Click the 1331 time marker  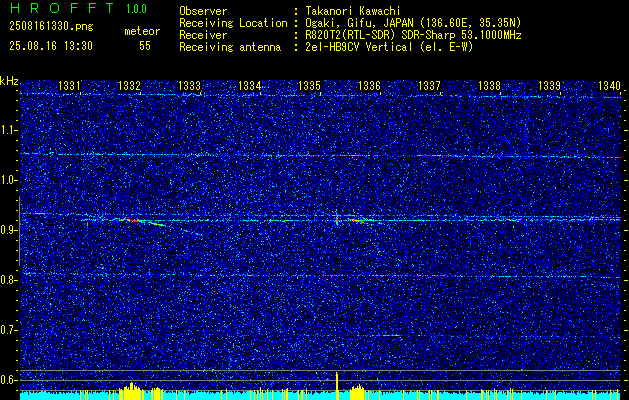tap(69, 85)
